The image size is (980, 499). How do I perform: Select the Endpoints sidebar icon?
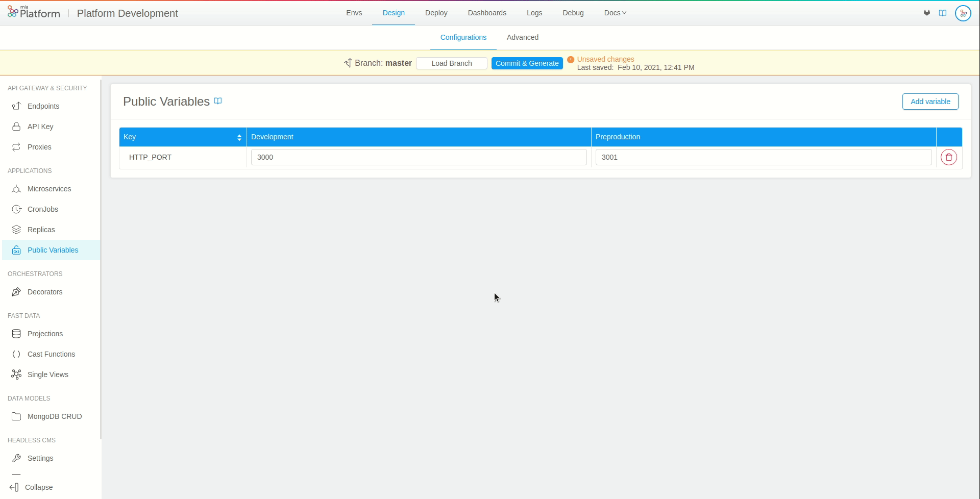coord(17,106)
